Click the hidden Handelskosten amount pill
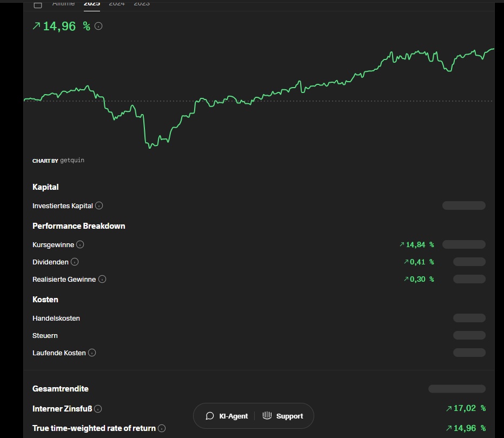 click(x=469, y=318)
